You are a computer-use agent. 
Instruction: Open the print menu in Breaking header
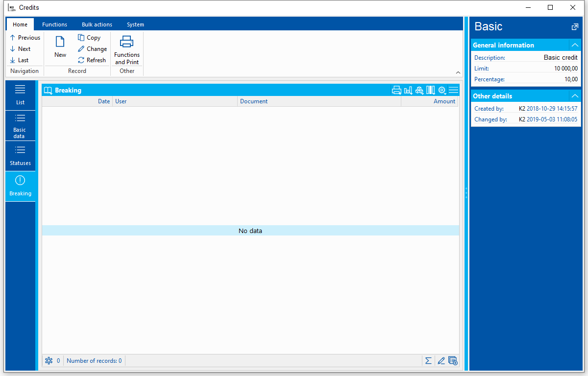[396, 90]
